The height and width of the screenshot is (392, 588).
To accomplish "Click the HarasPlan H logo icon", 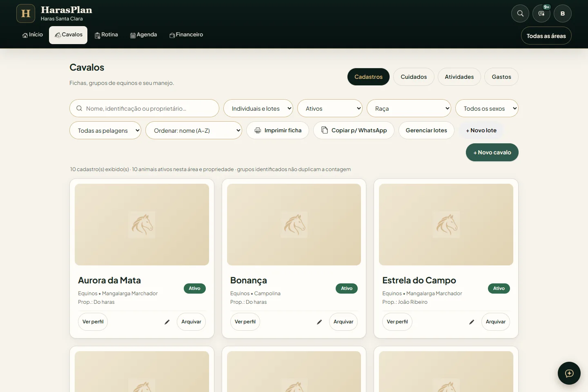I will (x=26, y=13).
